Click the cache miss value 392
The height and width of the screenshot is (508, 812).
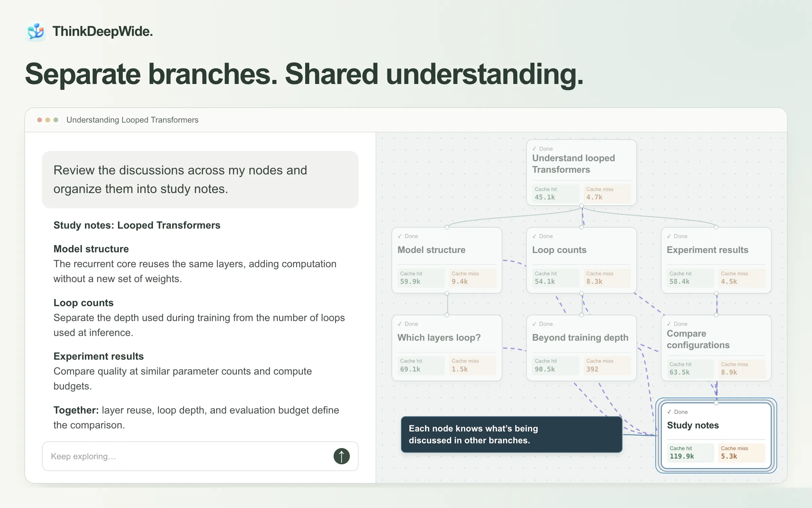coord(592,369)
